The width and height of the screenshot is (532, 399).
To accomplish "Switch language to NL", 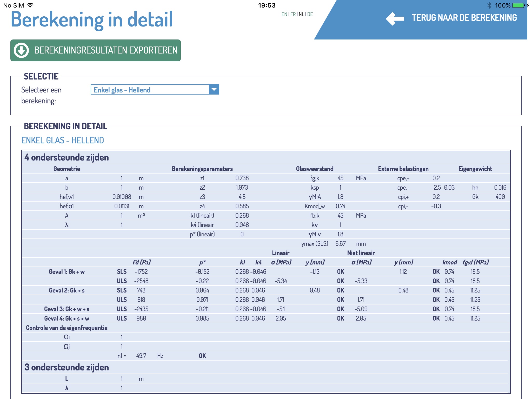I will (x=302, y=14).
